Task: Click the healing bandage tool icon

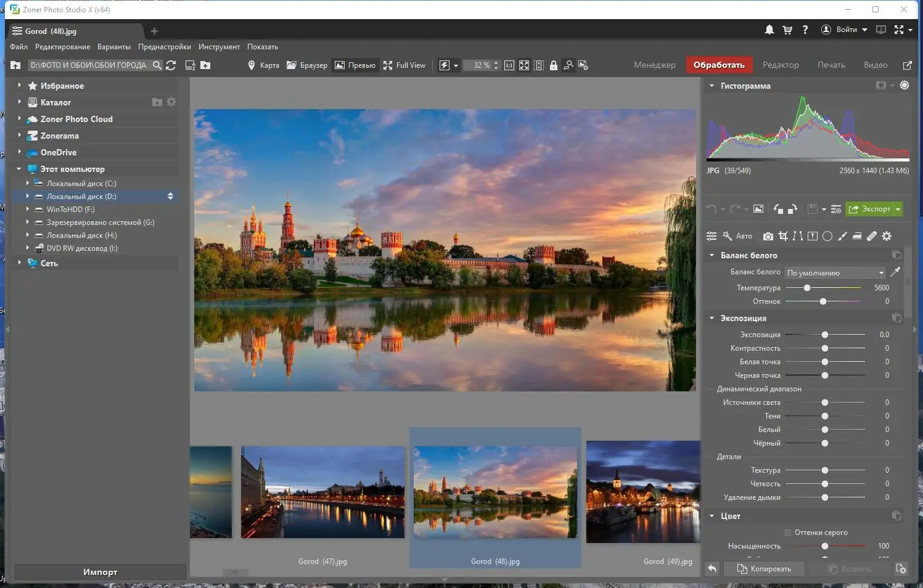Action: [872, 236]
